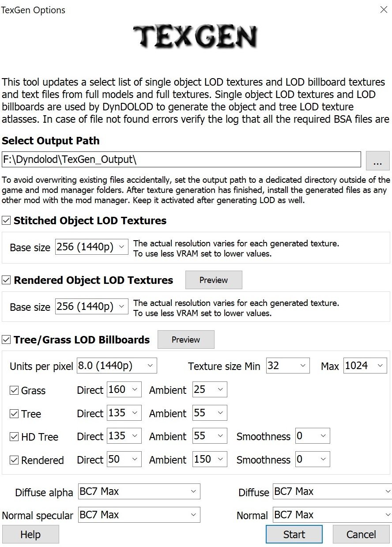Open the Normal specular format dropdown
392x547 pixels.
(x=139, y=515)
